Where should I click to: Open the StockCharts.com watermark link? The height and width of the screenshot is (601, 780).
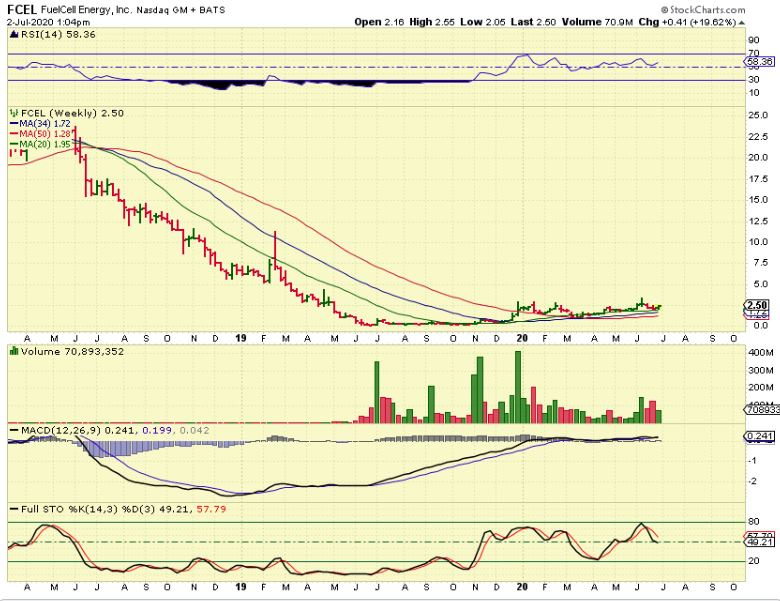711,8
